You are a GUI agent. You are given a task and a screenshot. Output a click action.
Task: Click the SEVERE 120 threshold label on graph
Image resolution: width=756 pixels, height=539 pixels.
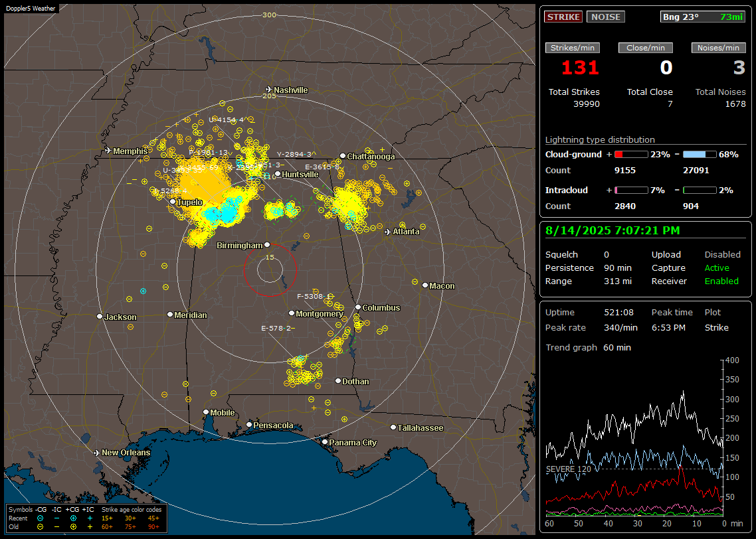pyautogui.click(x=568, y=469)
